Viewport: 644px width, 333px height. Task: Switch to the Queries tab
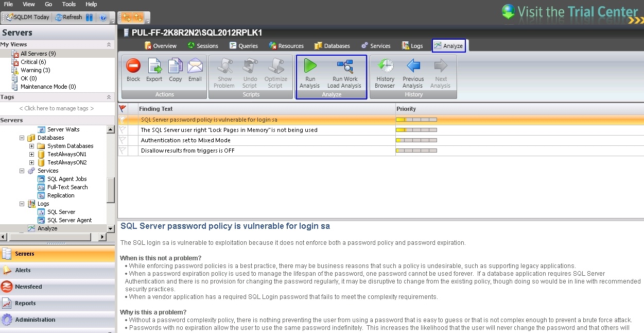tap(243, 46)
